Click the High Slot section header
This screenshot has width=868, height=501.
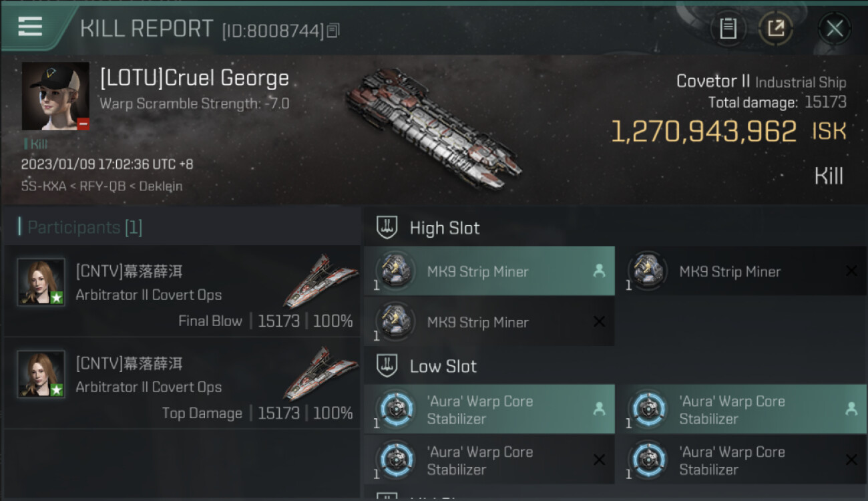(x=444, y=228)
